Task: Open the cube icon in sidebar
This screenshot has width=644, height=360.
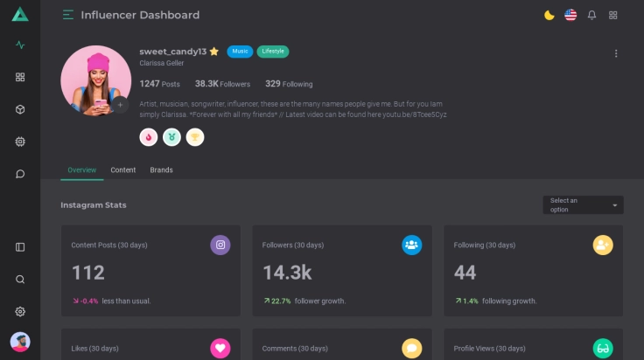Action: (20, 109)
